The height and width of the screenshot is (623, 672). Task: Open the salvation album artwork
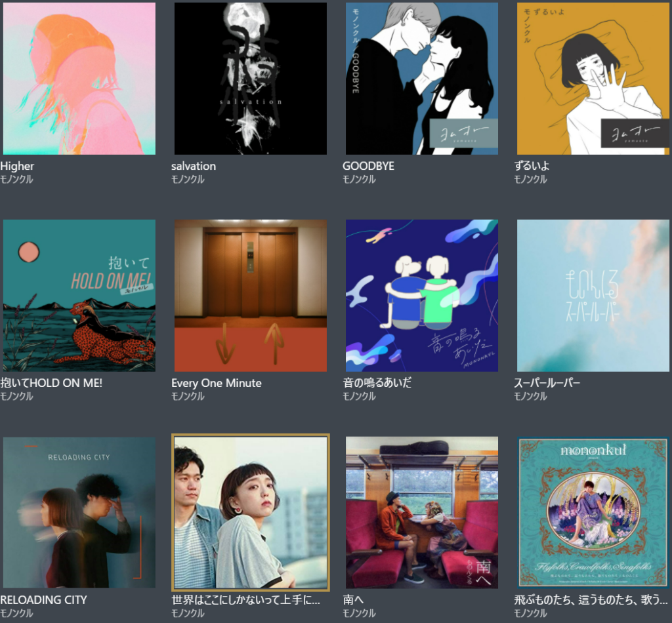click(250, 78)
